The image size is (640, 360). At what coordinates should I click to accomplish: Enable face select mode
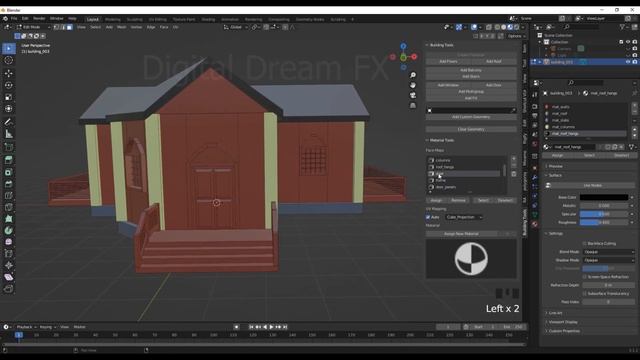69,27
